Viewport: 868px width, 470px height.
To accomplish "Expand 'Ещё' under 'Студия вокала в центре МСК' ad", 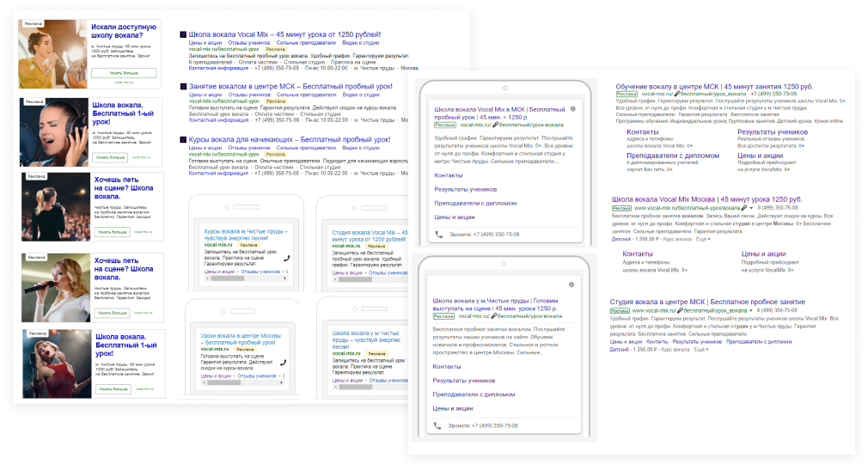I will click(700, 350).
